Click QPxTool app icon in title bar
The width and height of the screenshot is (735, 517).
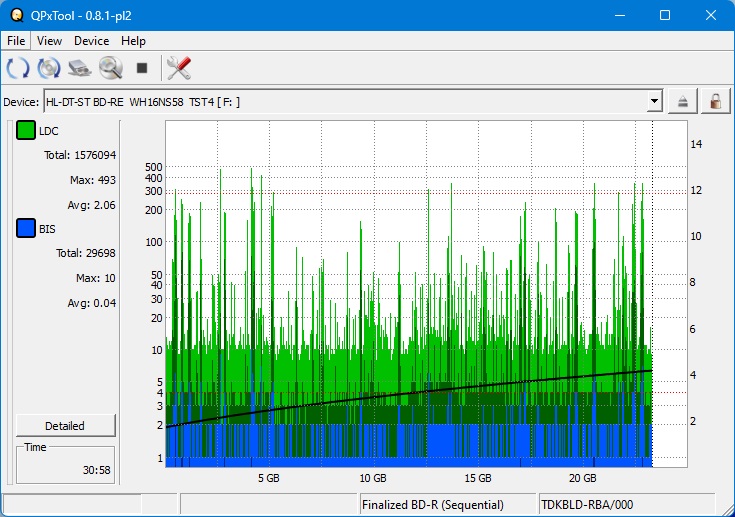click(x=17, y=15)
